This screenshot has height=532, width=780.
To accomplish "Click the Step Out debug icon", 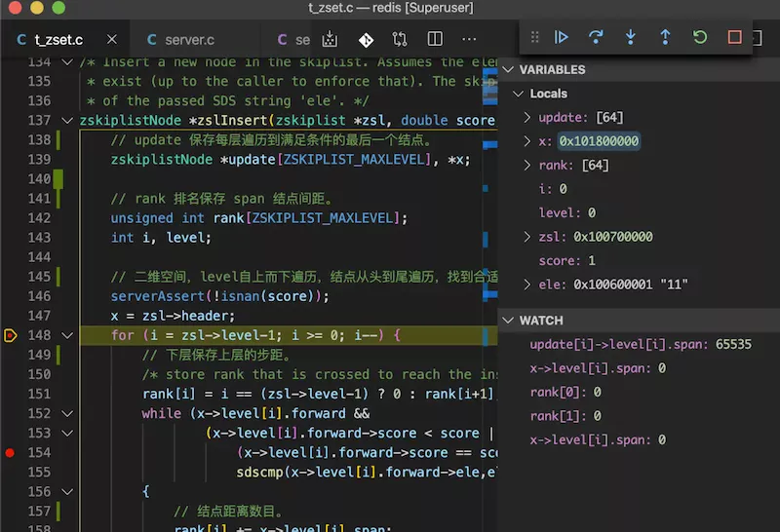I will (x=665, y=37).
